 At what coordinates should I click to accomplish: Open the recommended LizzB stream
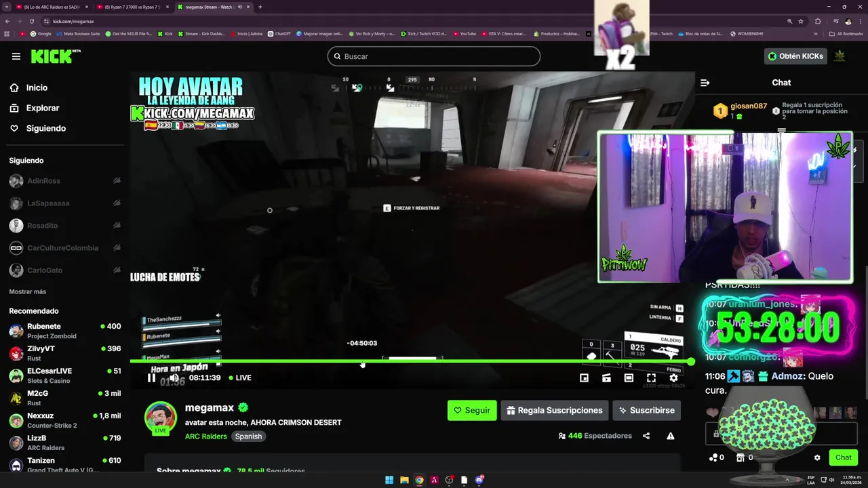tap(64, 443)
